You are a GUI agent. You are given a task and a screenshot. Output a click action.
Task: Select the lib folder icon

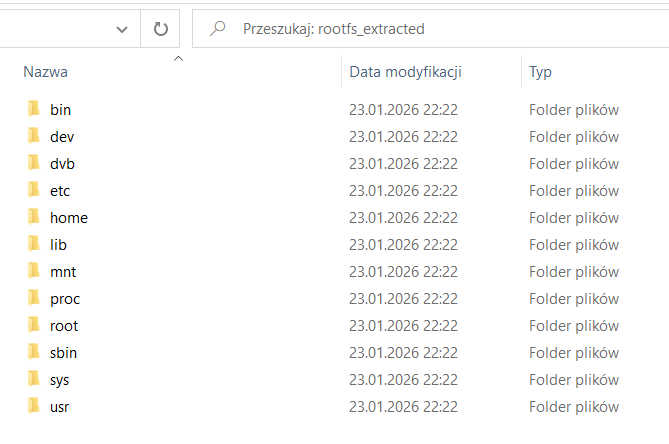coord(34,244)
